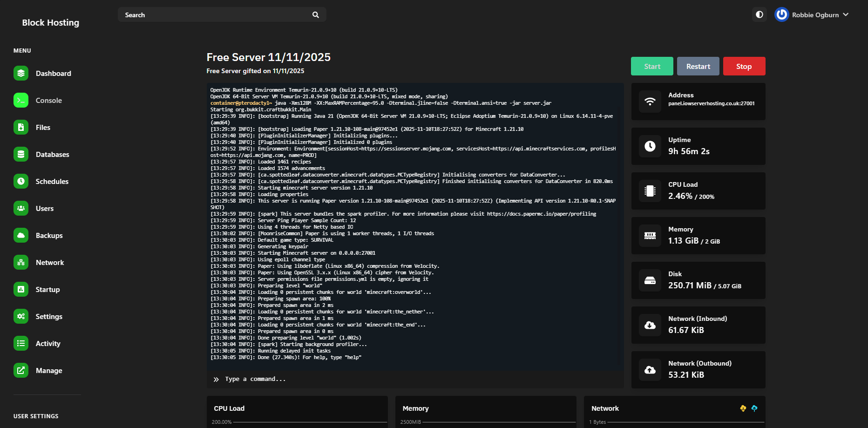Screen dimensions: 868x428
Task: Open the Databases section
Action: click(53, 155)
